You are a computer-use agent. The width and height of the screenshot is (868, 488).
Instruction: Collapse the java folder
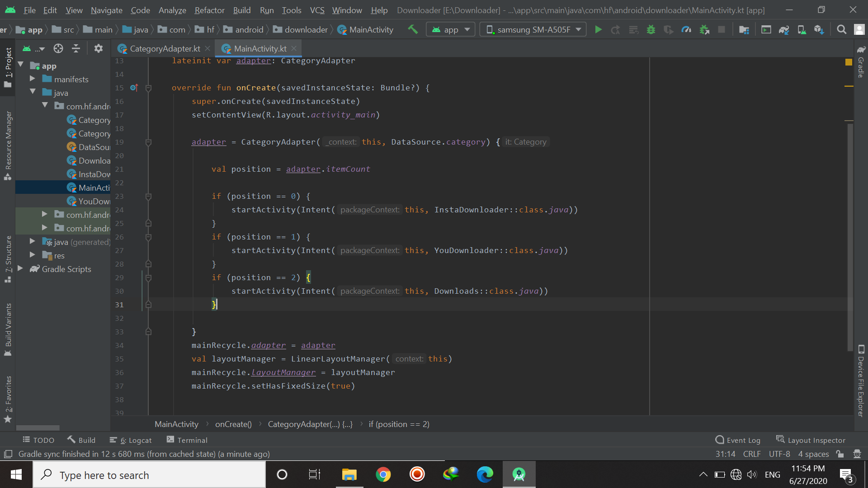point(33,92)
